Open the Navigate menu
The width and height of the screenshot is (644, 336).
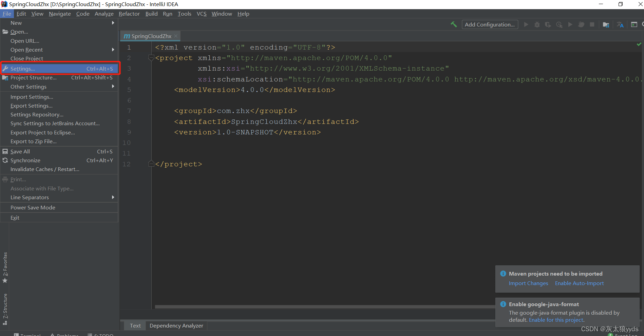pyautogui.click(x=60, y=14)
